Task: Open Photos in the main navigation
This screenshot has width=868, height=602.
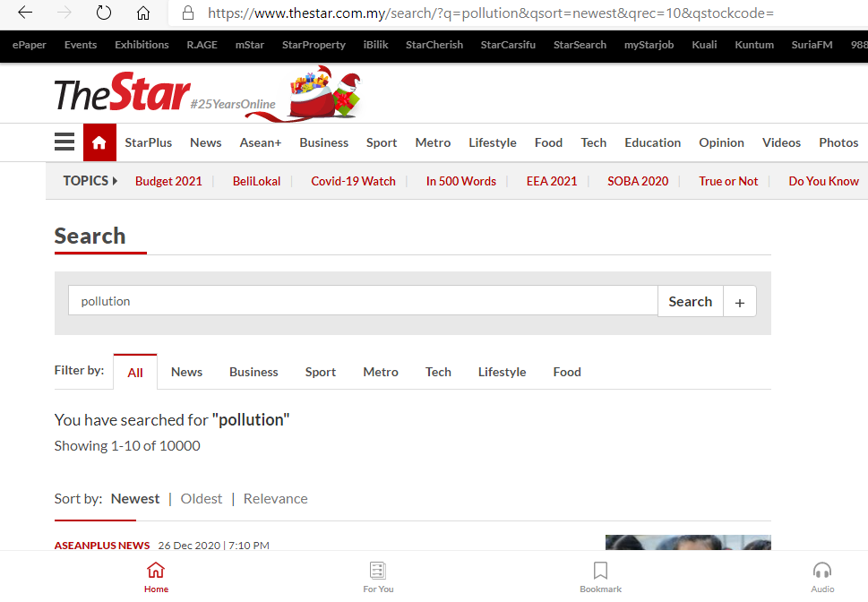Action: tap(838, 142)
